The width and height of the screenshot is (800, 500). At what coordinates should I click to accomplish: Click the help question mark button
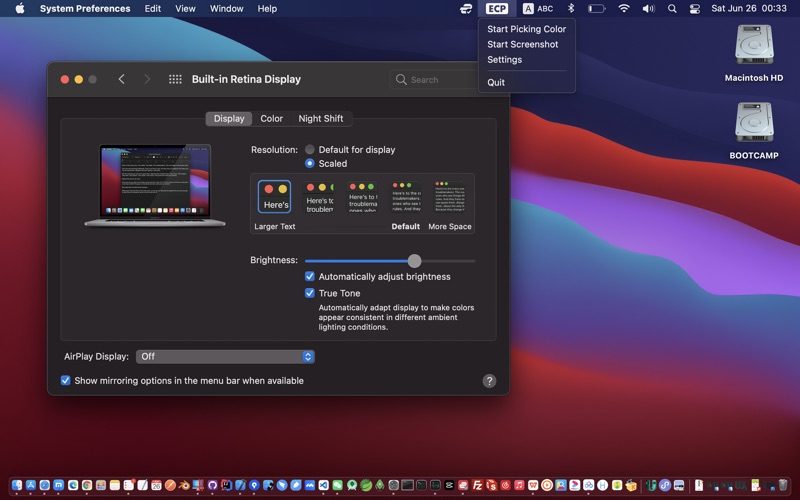coord(489,381)
